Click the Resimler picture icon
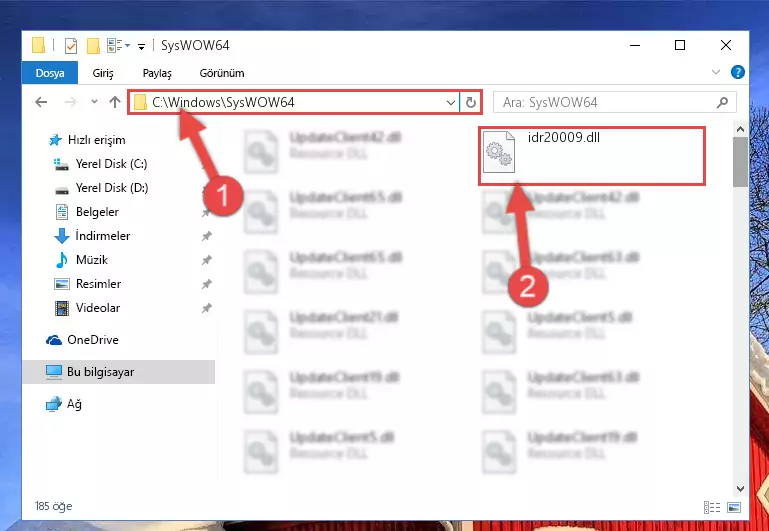This screenshot has height=531, width=769. point(62,284)
